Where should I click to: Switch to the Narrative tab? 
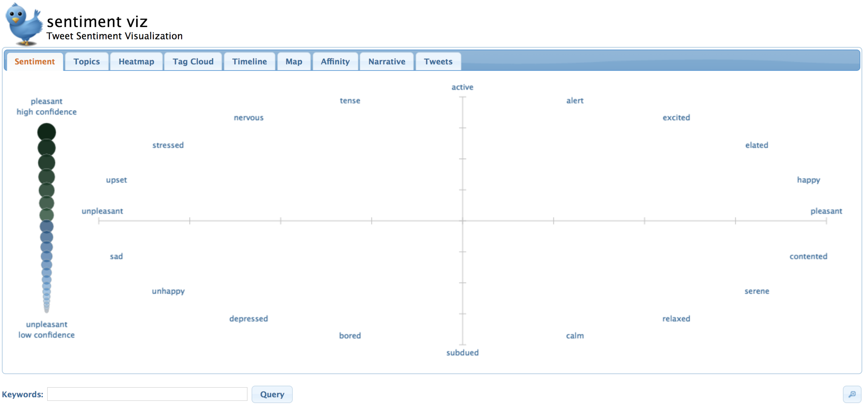point(387,61)
